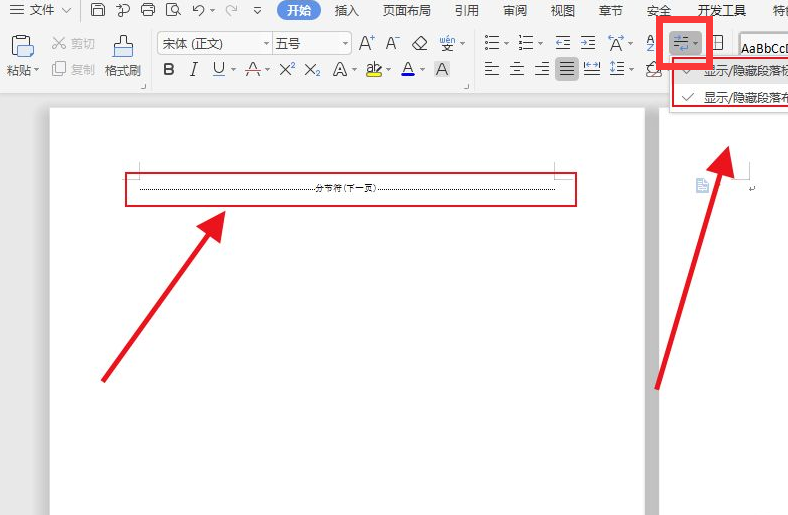Open Print Preview icon
Viewport: 788px width, 515px height.
click(x=173, y=10)
